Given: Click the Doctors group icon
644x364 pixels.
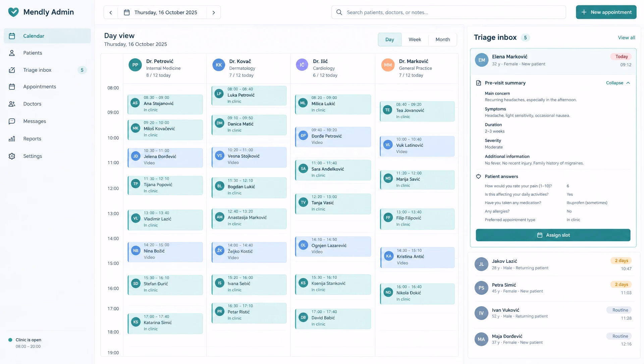Looking at the screenshot, I should (x=12, y=104).
